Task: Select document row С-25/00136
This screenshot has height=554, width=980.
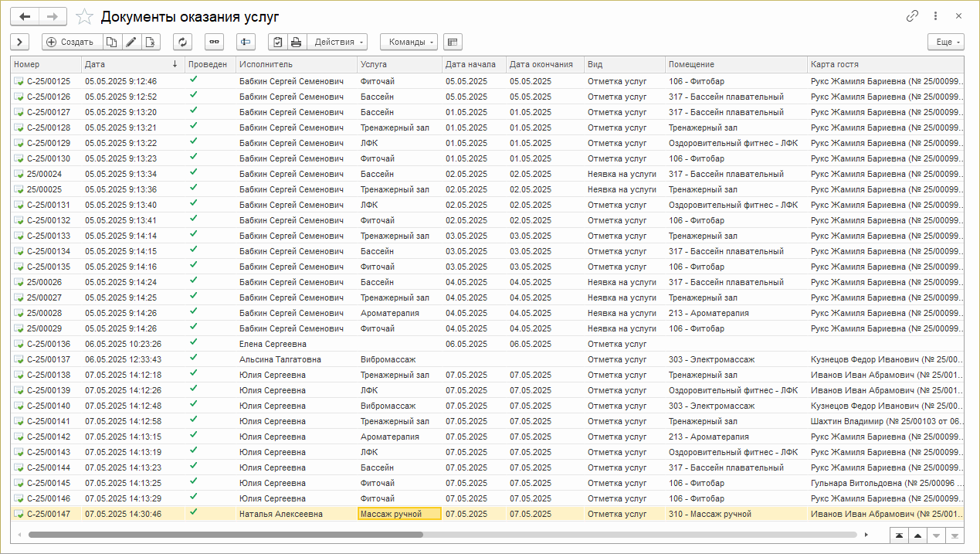Action: [48, 344]
